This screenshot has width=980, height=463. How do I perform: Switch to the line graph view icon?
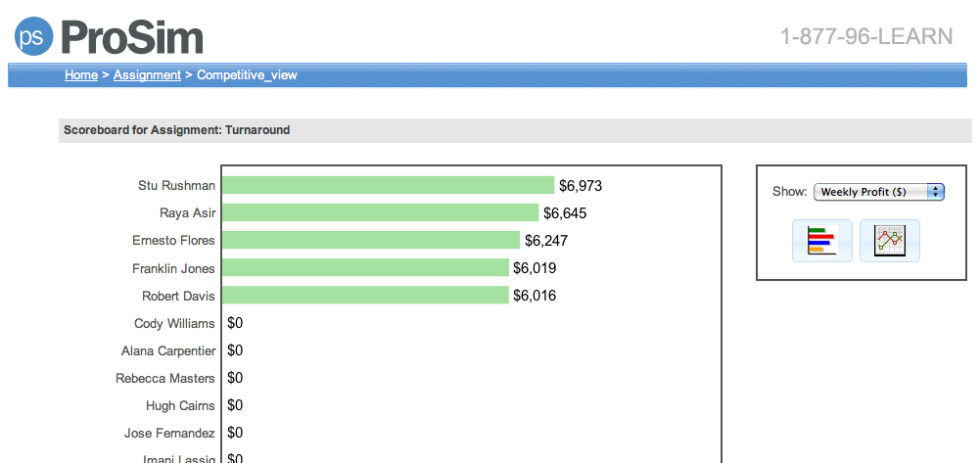(x=889, y=240)
